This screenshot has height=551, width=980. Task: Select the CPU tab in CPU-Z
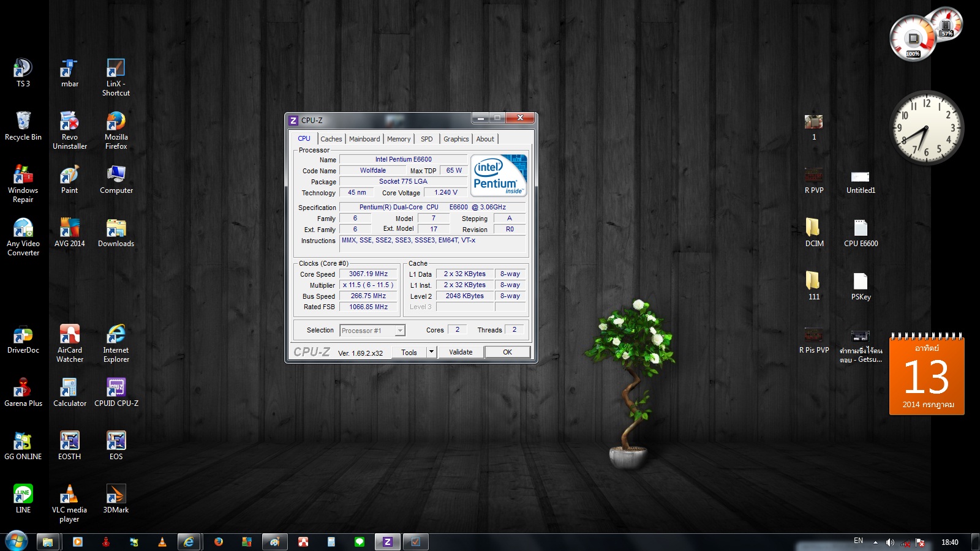(x=304, y=138)
